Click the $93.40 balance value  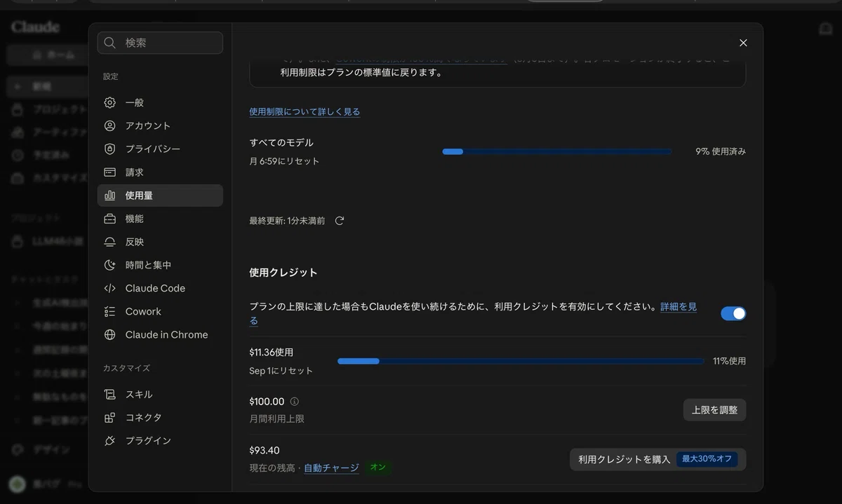[265, 450]
